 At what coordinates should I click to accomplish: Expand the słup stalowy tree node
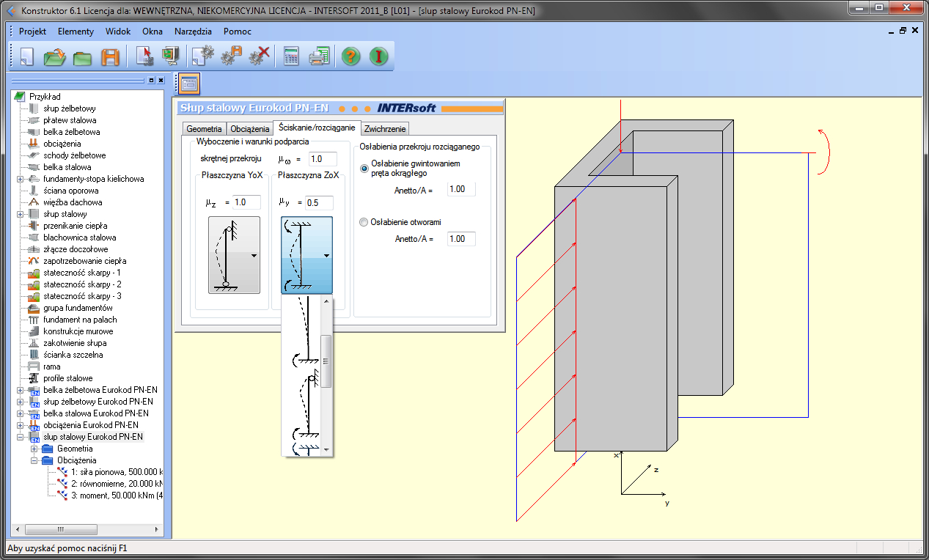[20, 214]
